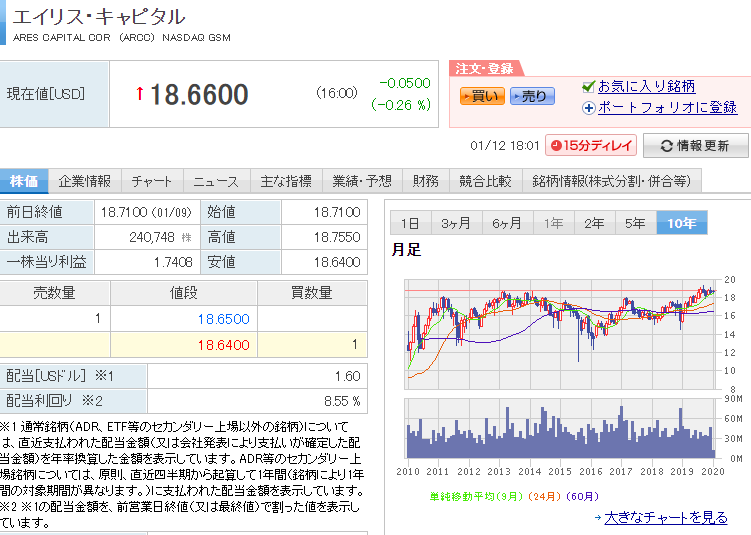Select the 競合比較 tab

(485, 181)
